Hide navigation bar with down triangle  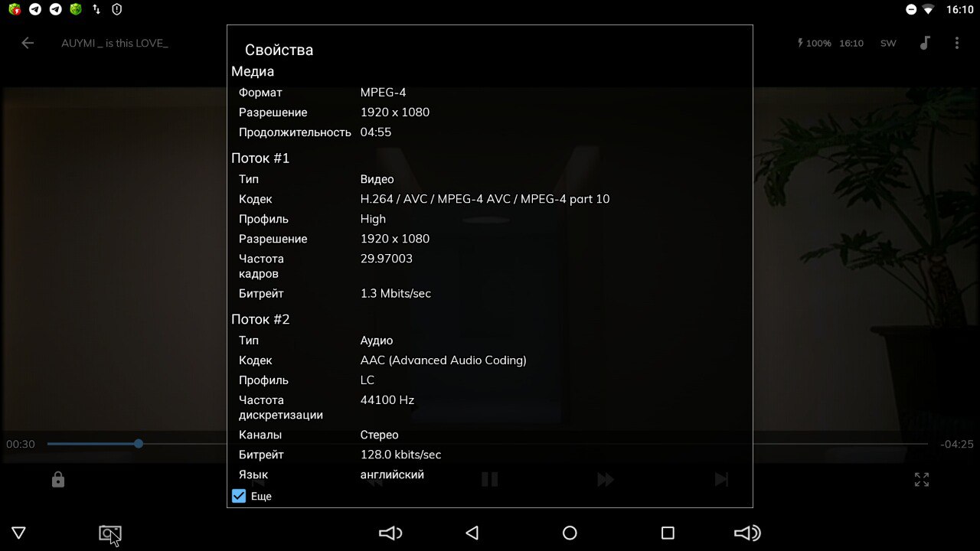[19, 533]
